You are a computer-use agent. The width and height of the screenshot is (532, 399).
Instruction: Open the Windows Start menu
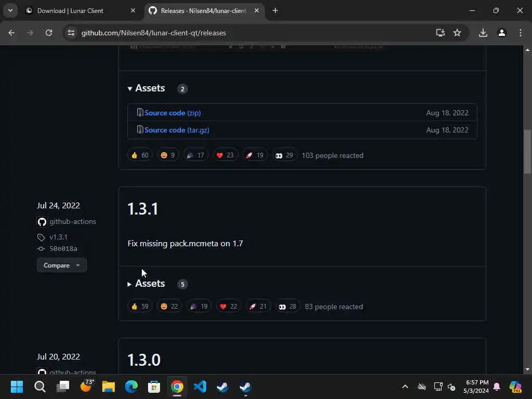point(17,387)
